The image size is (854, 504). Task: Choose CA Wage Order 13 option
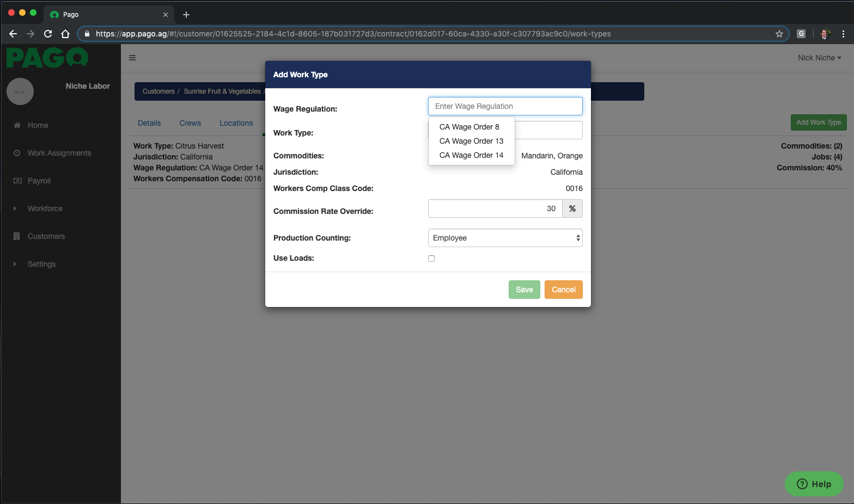pyautogui.click(x=472, y=141)
